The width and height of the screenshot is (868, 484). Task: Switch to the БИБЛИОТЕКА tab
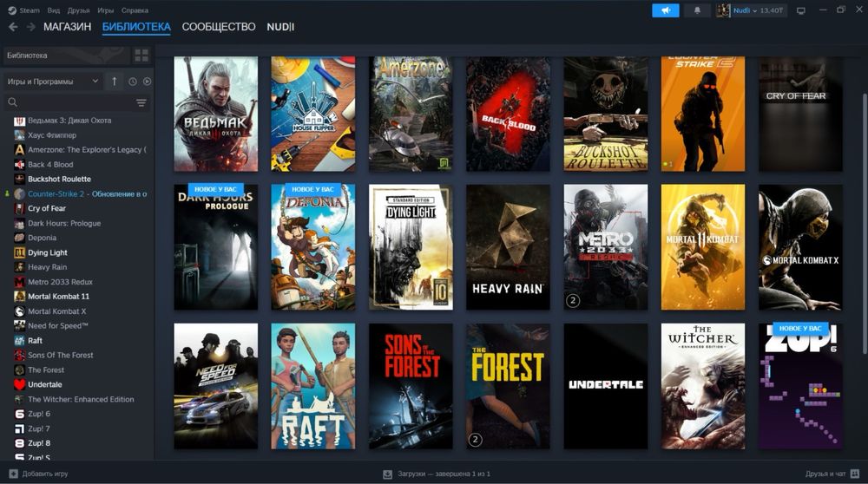[136, 27]
